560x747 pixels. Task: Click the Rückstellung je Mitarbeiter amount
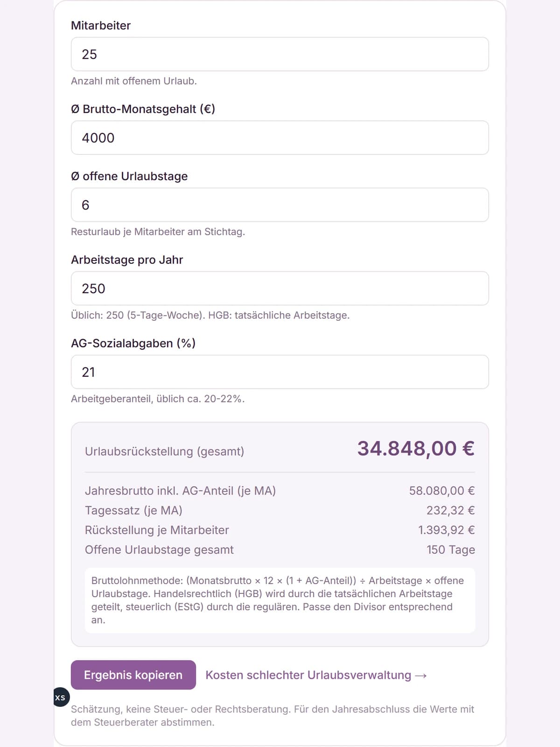(x=447, y=530)
